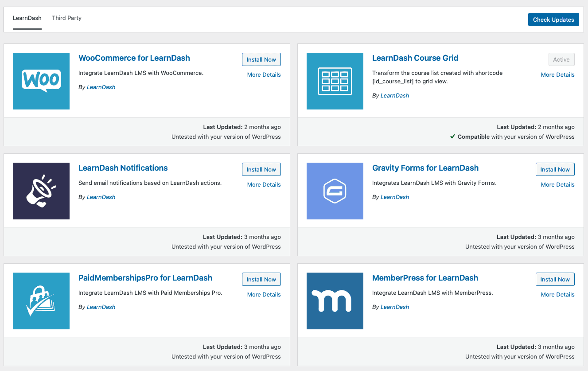588x371 pixels.
Task: Click the Active button on Course Grid
Action: coord(561,59)
